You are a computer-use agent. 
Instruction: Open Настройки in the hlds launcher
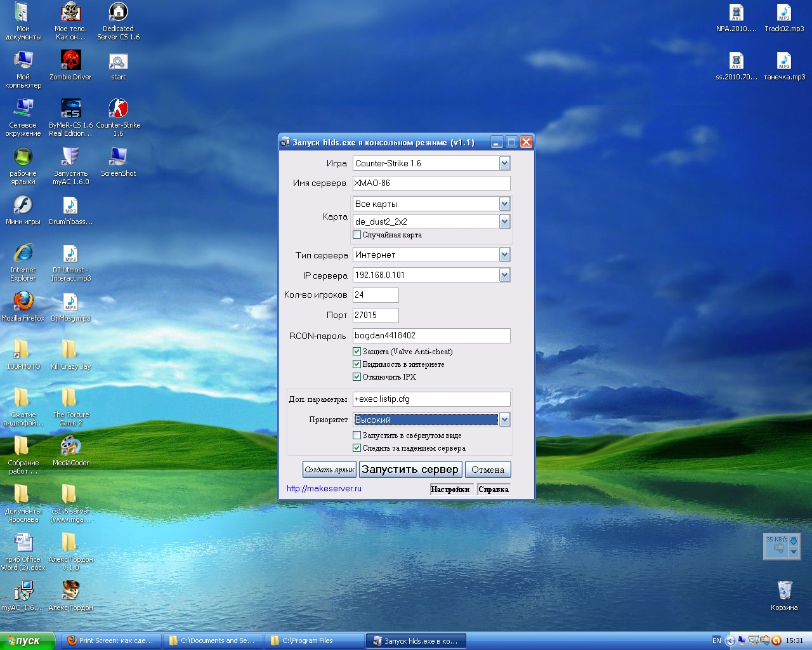point(450,489)
